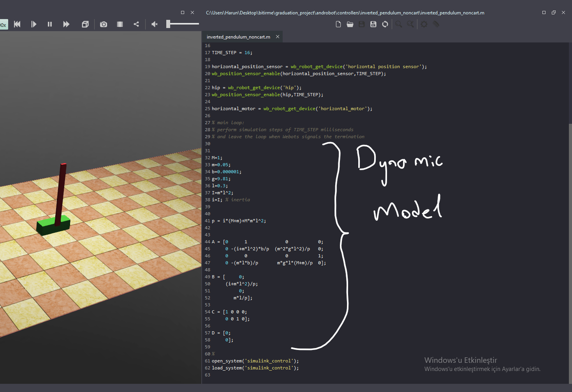Create a new text file
Screen dimensions: 572x392
338,24
